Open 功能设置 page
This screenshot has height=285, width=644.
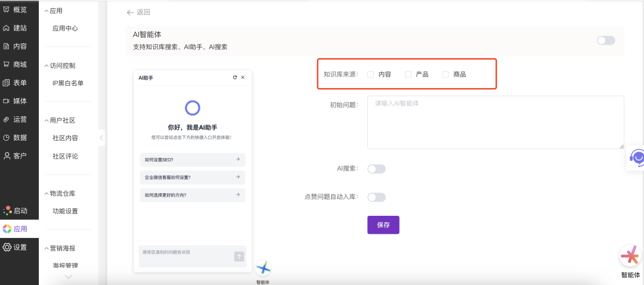pyautogui.click(x=65, y=211)
